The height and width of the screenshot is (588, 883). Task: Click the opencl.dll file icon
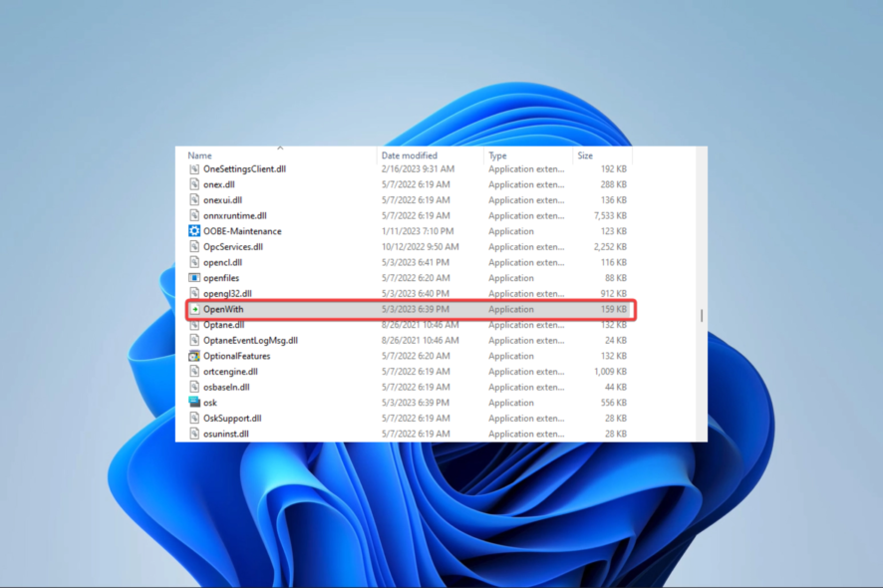(x=194, y=262)
